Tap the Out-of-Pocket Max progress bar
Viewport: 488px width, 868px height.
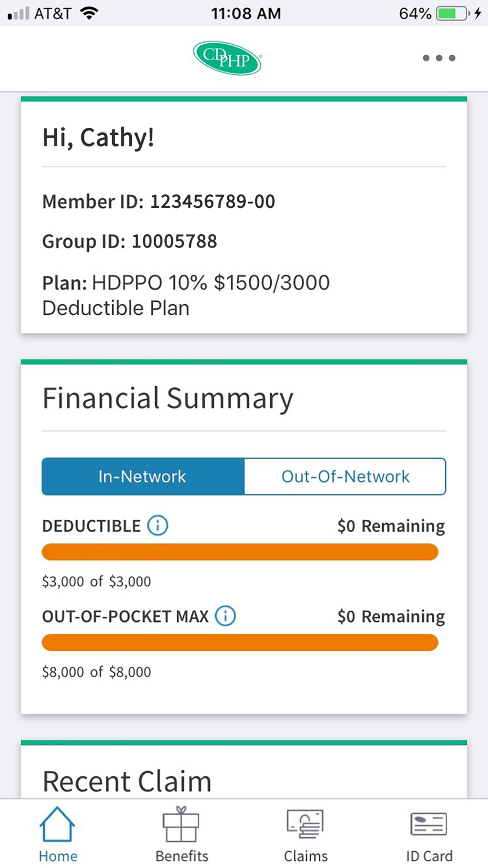tap(240, 642)
